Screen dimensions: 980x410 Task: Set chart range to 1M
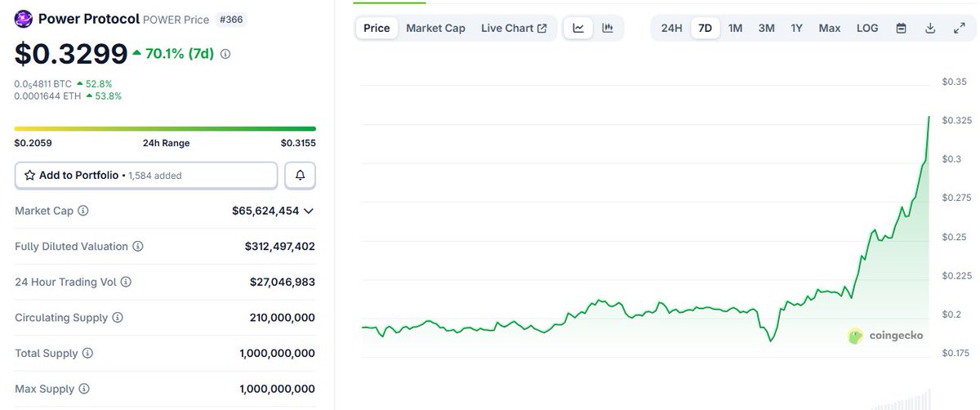(x=735, y=28)
